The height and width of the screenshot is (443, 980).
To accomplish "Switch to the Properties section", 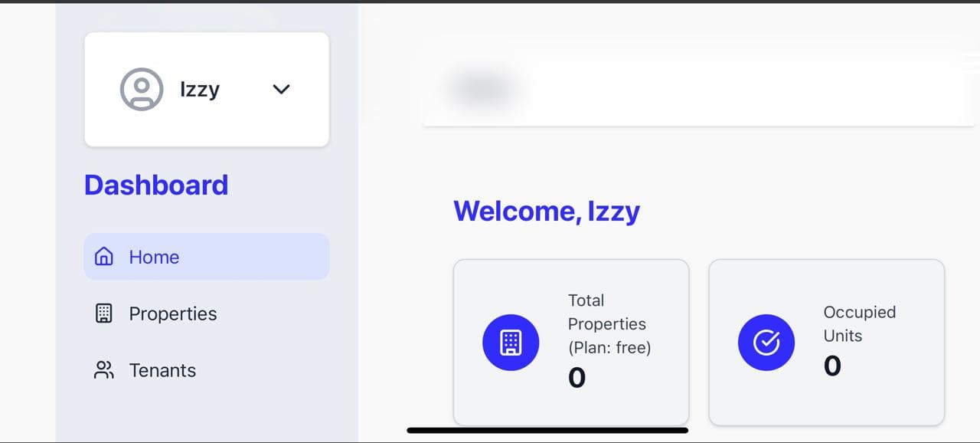I will 173,313.
